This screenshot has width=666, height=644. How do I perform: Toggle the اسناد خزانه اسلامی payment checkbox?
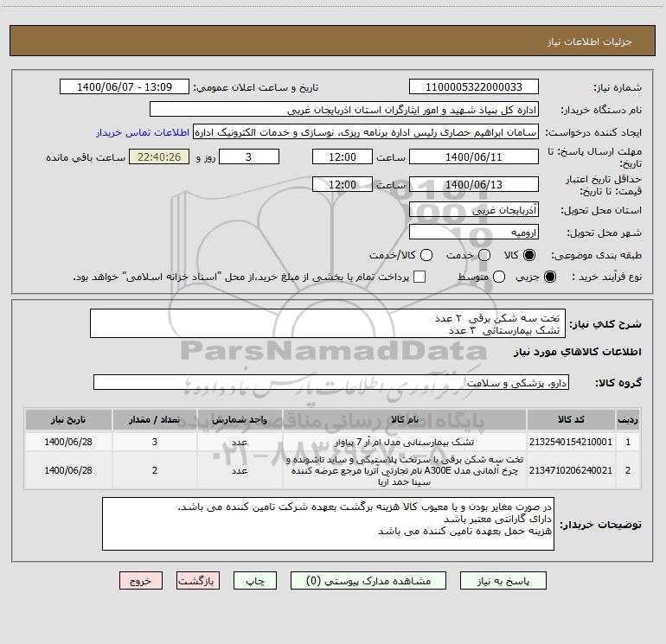(x=419, y=277)
